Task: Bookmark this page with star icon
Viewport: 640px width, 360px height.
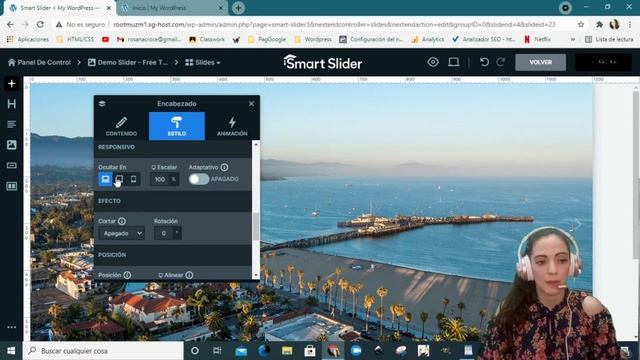Action: (x=581, y=24)
